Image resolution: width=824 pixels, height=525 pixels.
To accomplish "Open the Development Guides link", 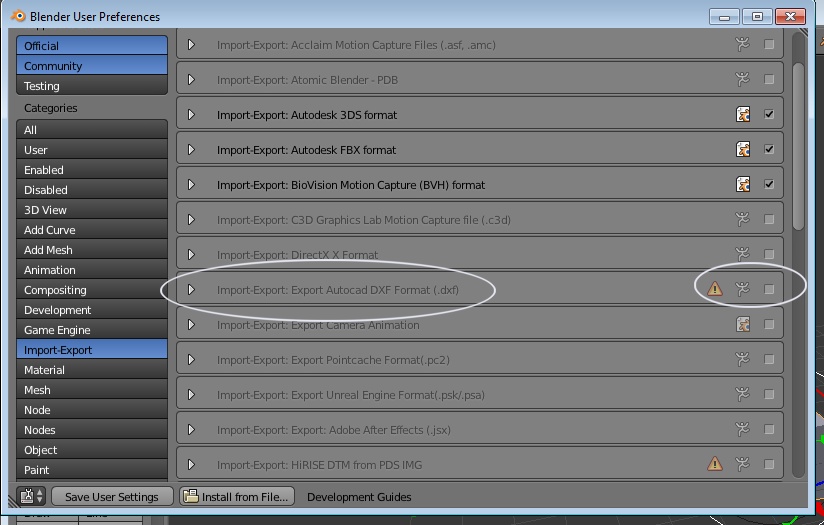I will click(359, 497).
